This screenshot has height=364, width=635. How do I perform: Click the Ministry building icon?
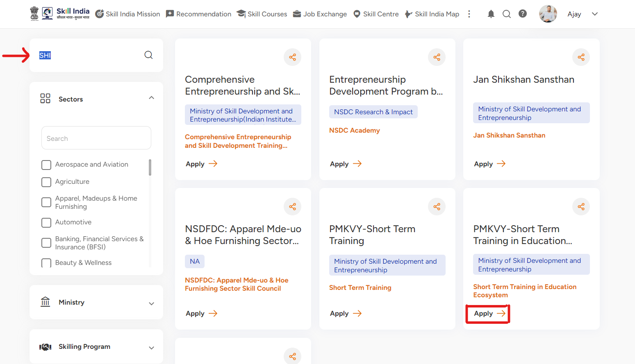[45, 302]
